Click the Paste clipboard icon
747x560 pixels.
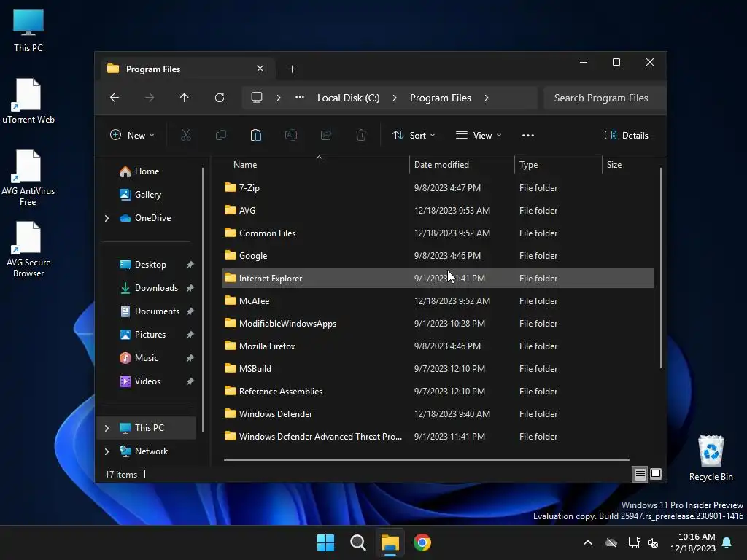pyautogui.click(x=256, y=135)
